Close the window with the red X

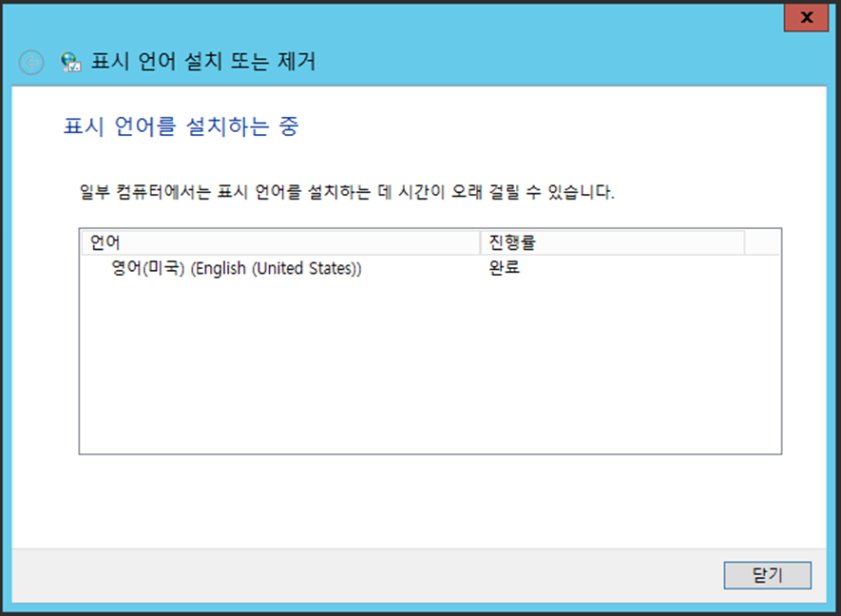click(806, 17)
